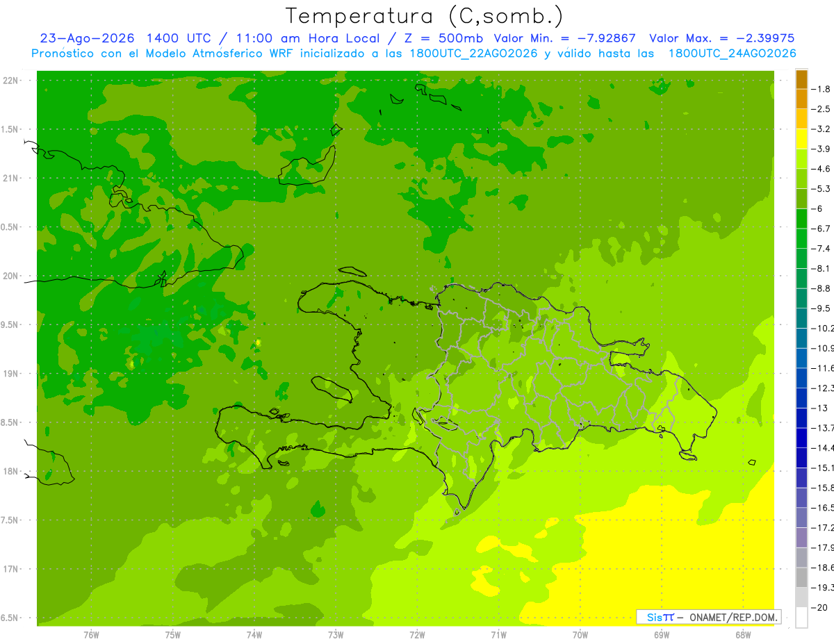This screenshot has width=834, height=644.
Task: Click the "70W" longitude label
Action: [x=580, y=634]
